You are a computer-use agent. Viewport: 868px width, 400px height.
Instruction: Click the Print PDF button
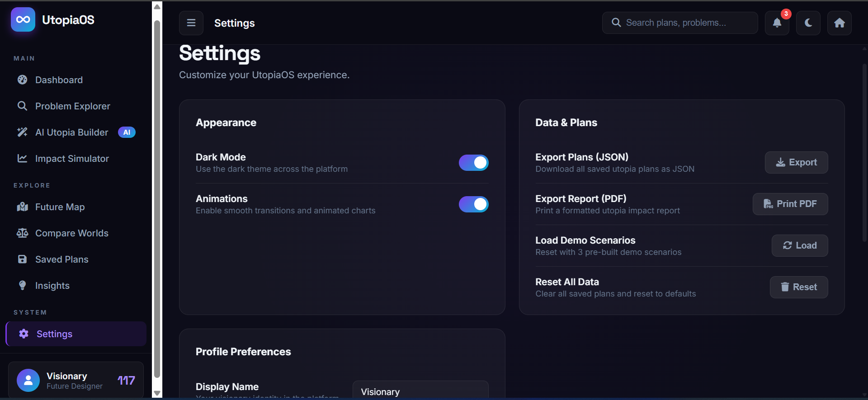pyautogui.click(x=790, y=204)
